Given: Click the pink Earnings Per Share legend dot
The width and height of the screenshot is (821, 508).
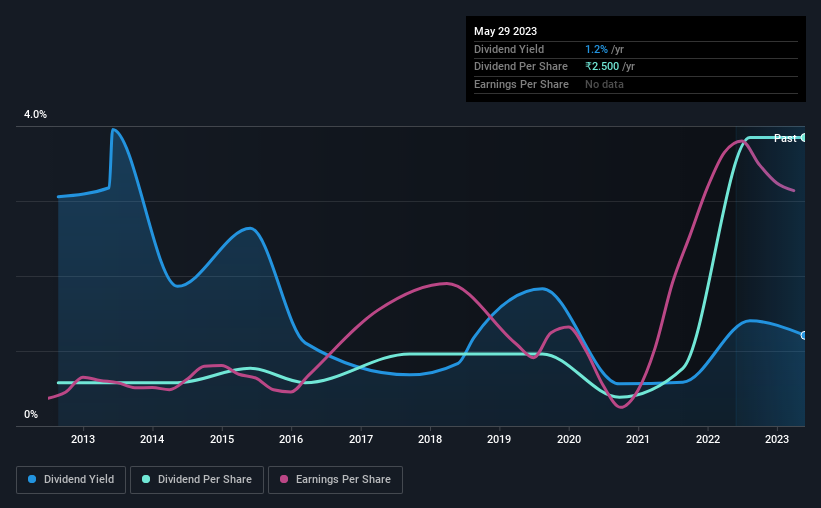Looking at the screenshot, I should click(x=284, y=479).
